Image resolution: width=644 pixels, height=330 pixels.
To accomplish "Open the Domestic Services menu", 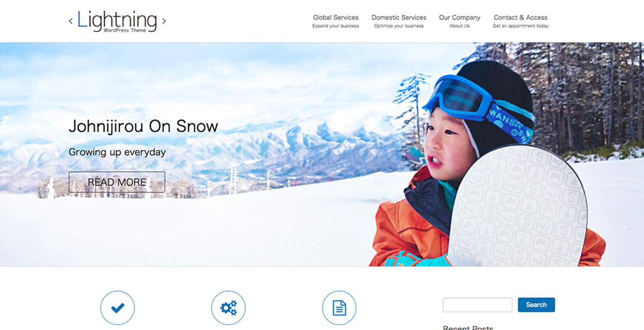I will [x=399, y=21].
